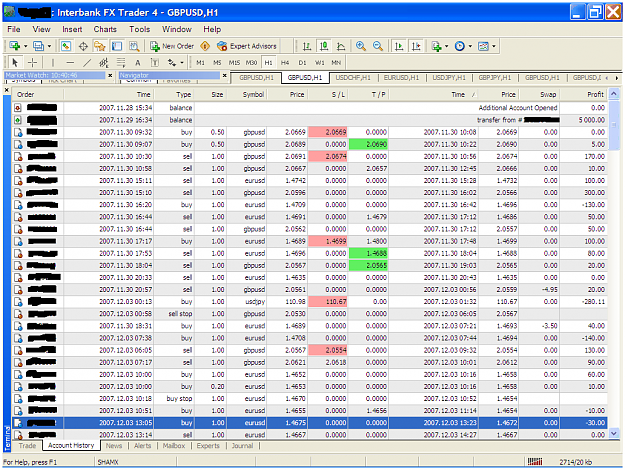
Task: Sort by the Profit column header
Action: pos(584,94)
